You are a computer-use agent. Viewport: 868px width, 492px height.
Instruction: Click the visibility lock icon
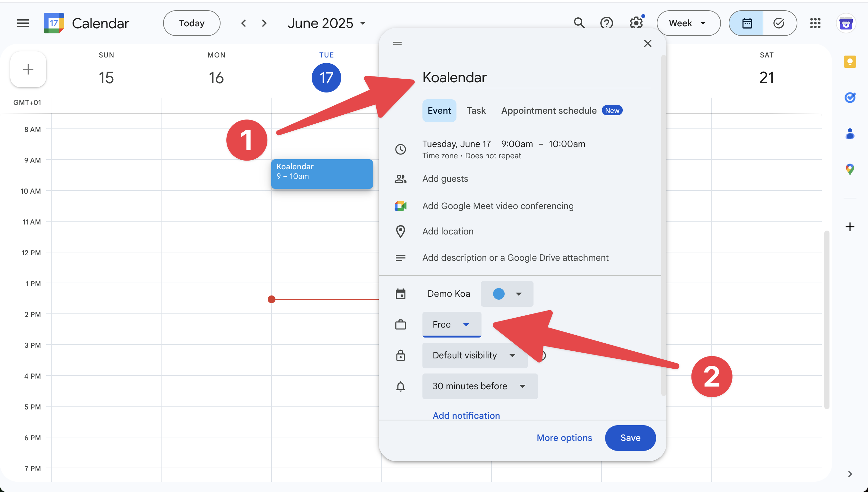(401, 356)
